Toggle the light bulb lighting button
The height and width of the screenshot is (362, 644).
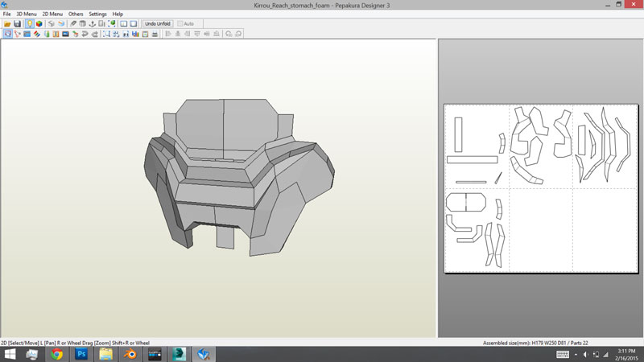click(x=30, y=24)
